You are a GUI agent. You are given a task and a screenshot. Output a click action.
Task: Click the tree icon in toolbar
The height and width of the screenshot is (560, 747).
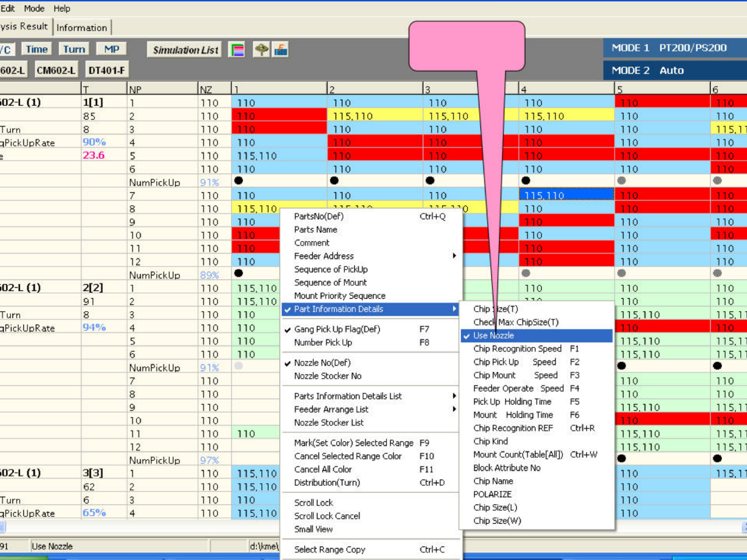click(261, 50)
